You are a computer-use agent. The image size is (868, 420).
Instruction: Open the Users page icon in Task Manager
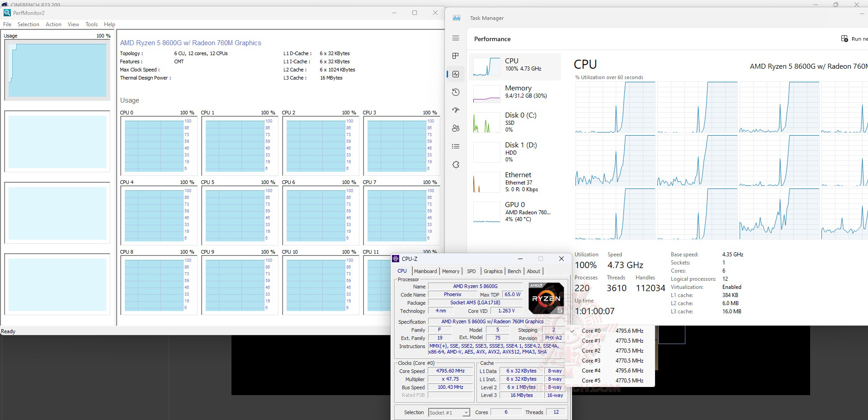point(456,128)
